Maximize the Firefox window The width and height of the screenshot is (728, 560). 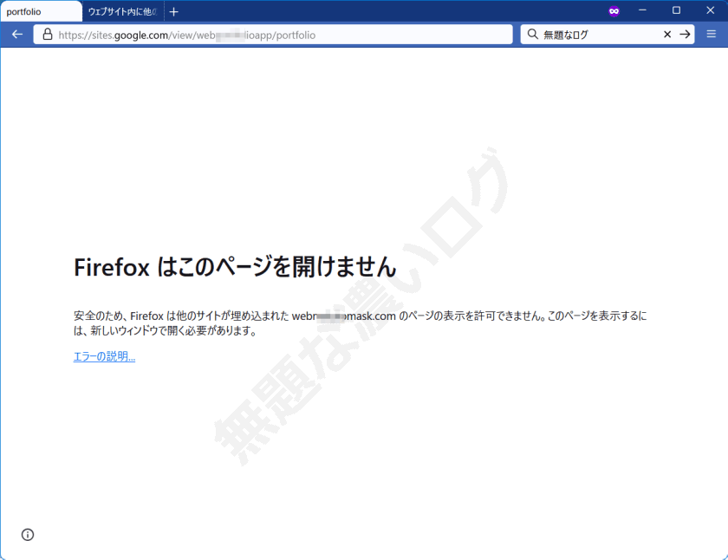pos(677,10)
